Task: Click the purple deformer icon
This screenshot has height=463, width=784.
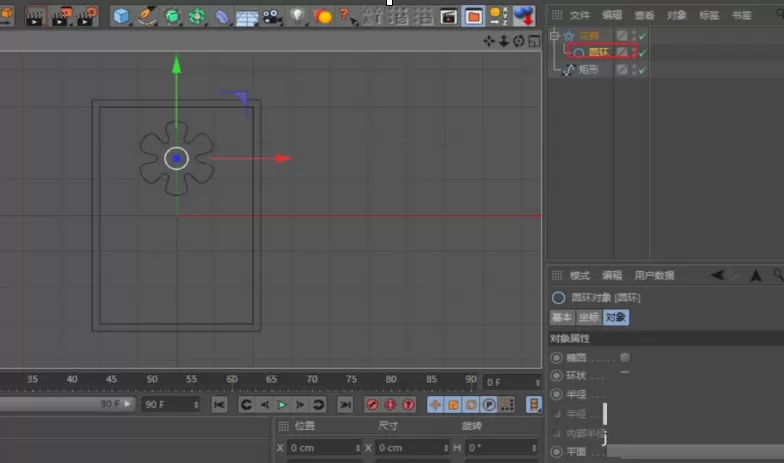Action: (x=222, y=16)
